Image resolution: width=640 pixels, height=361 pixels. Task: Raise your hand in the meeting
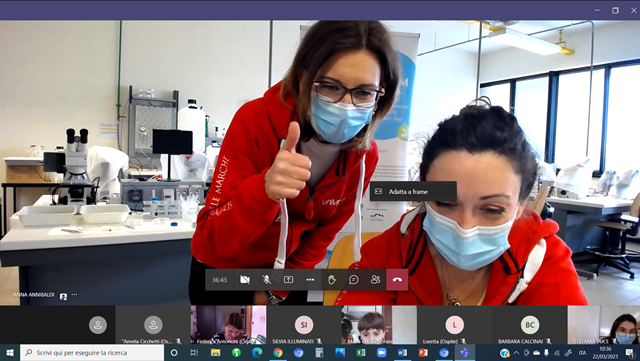pos(332,280)
